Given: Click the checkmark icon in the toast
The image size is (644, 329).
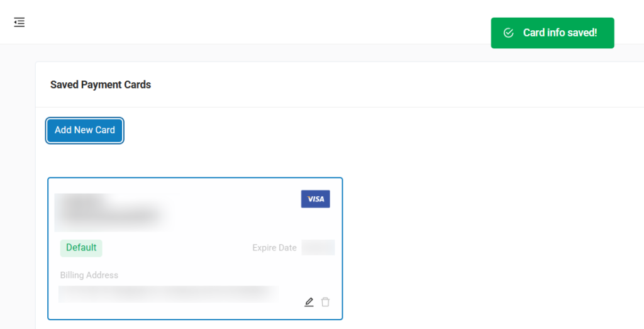Looking at the screenshot, I should [x=508, y=33].
